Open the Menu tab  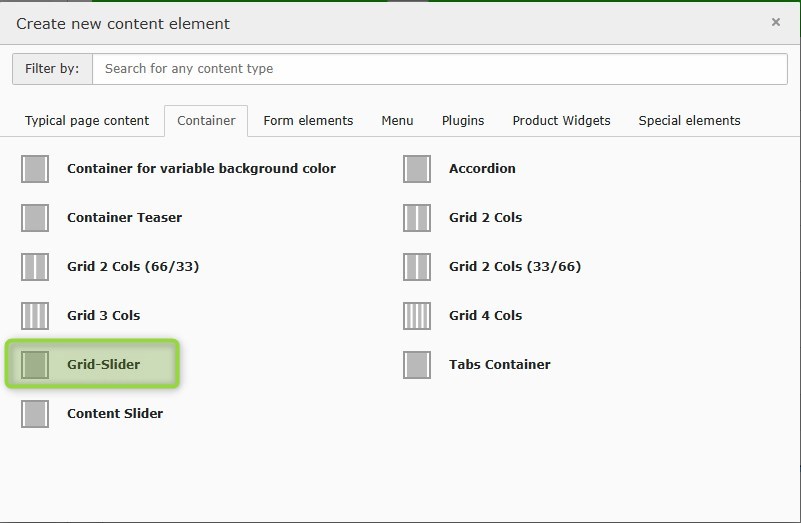[x=397, y=121]
